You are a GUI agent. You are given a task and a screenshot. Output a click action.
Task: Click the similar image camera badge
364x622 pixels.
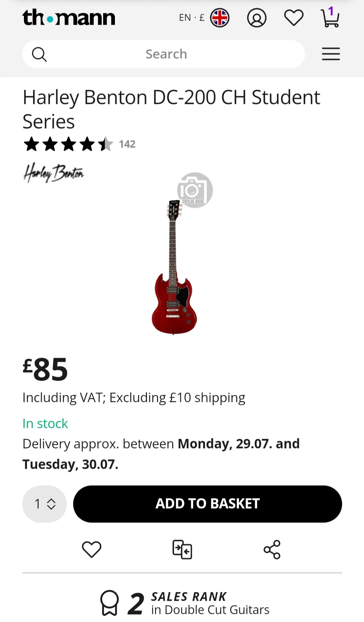(x=195, y=190)
